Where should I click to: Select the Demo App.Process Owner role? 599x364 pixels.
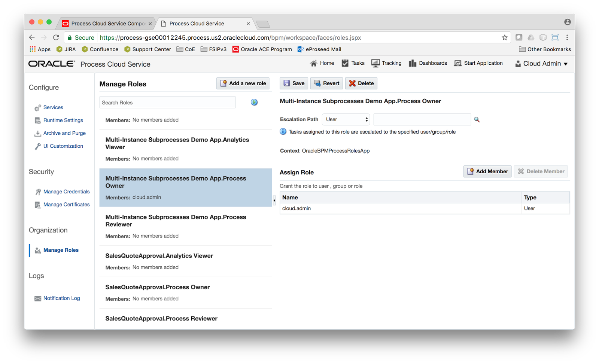click(x=186, y=187)
